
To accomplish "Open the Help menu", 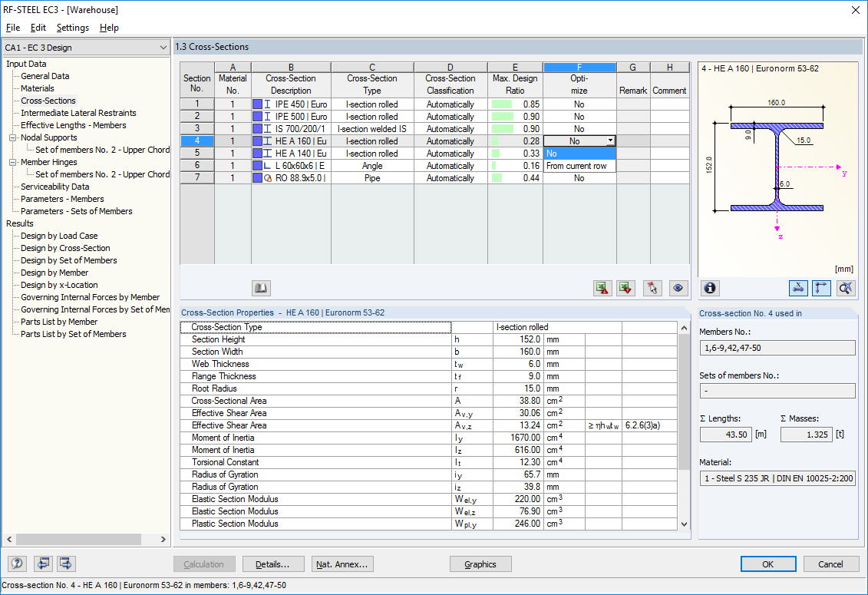I will pyautogui.click(x=109, y=28).
